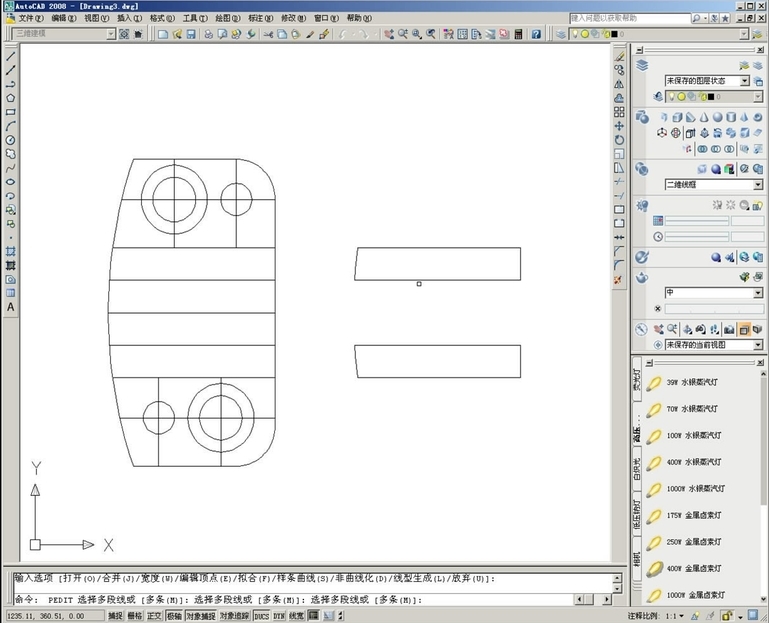Click the Help question mark toolbar icon
This screenshot has height=623, width=769.
537,34
